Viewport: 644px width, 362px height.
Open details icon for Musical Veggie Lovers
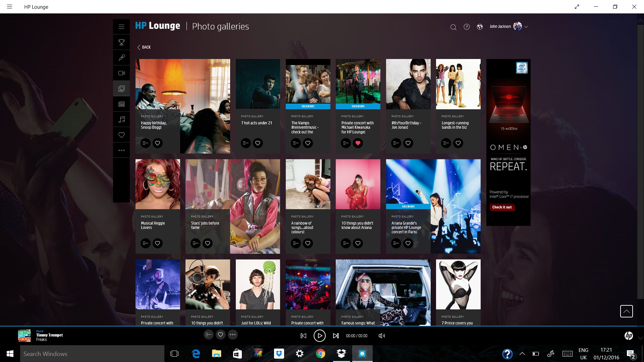tap(145, 243)
